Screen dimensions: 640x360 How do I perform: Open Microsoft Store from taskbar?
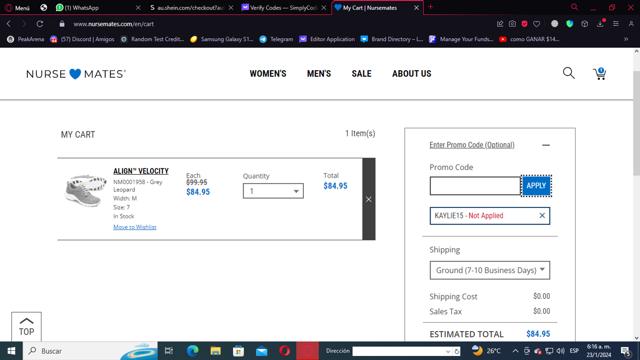tap(238, 351)
